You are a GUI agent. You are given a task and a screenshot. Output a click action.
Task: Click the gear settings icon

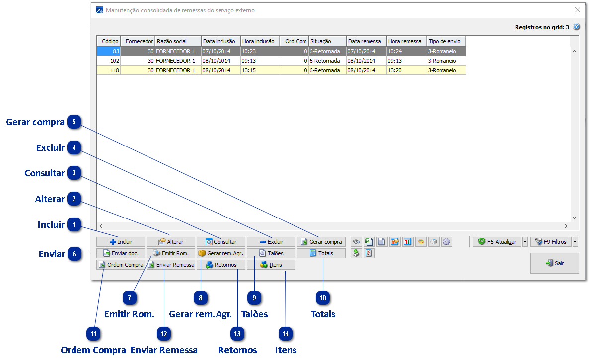446,242
